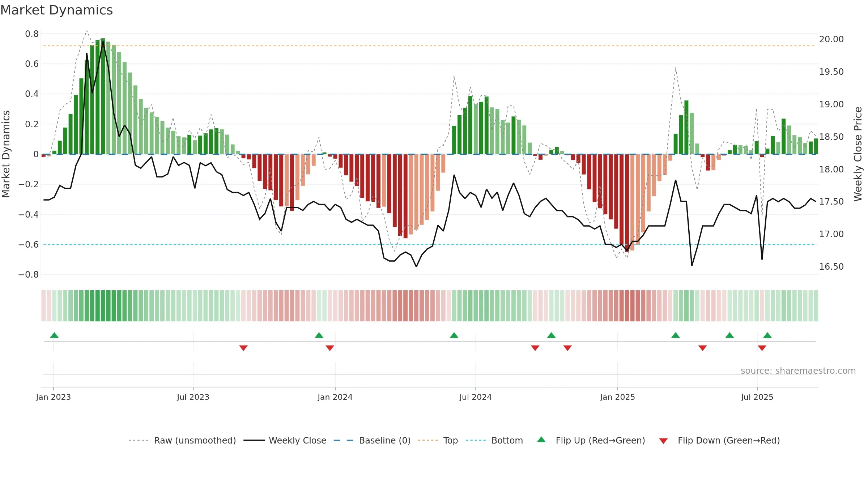This screenshot has height=488, width=868.
Task: Click the green flip-up triangle before Jul 2024
Action: click(x=454, y=335)
